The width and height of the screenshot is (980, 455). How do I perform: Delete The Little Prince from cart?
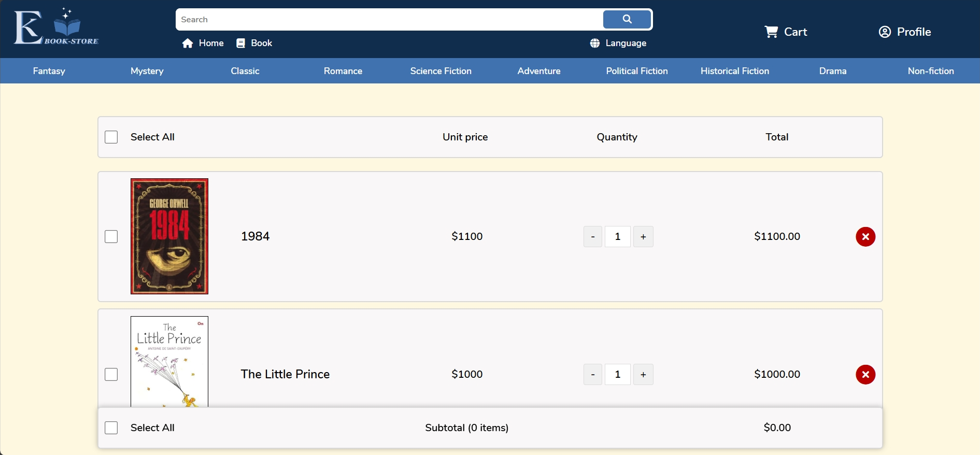coord(865,375)
